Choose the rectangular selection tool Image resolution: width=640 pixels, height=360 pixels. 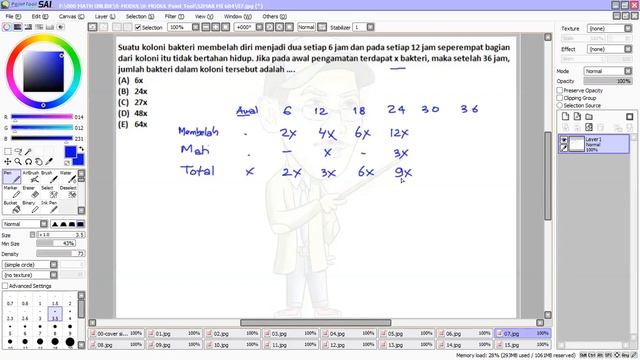pos(7,151)
